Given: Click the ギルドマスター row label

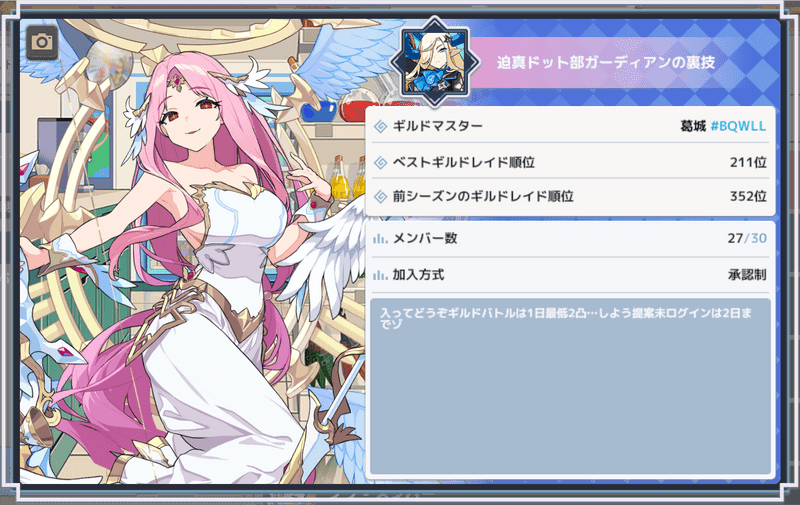Looking at the screenshot, I should coord(437,126).
